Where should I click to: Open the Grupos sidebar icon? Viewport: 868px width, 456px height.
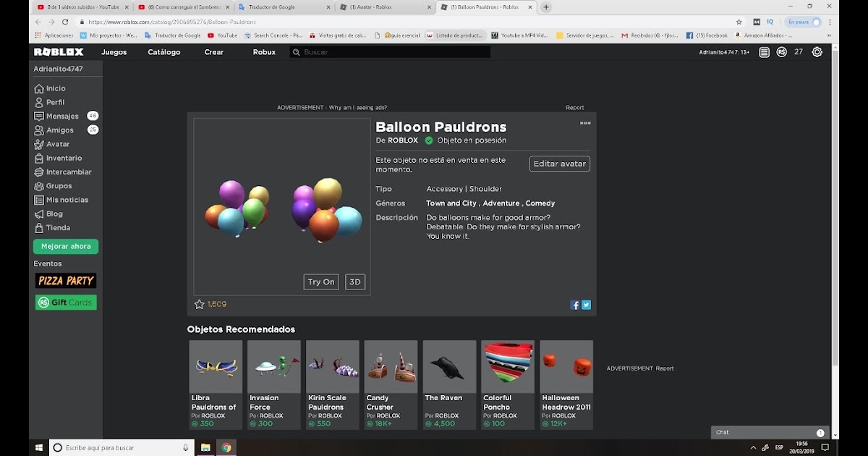tap(39, 186)
